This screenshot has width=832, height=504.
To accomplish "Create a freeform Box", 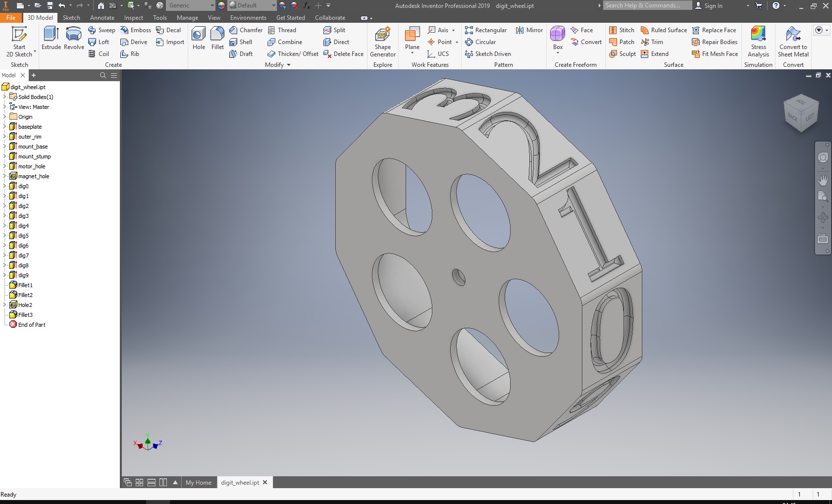I will tap(558, 38).
